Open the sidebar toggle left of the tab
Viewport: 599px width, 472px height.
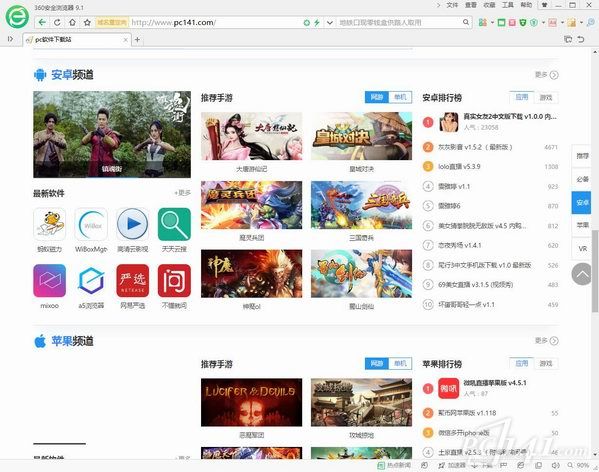pyautogui.click(x=10, y=39)
